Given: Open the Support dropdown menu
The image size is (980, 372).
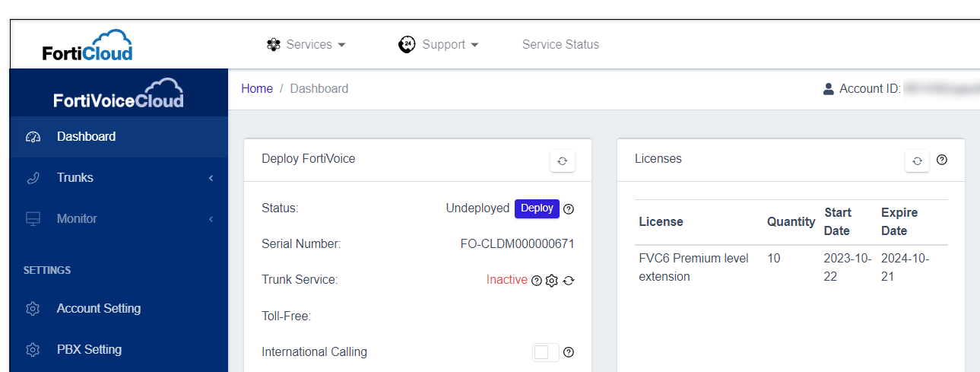Looking at the screenshot, I should (439, 45).
